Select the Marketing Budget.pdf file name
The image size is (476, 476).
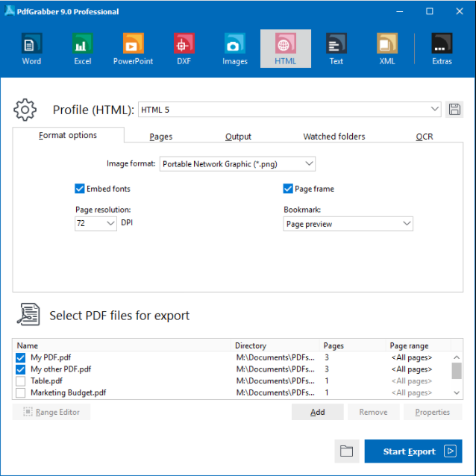pyautogui.click(x=69, y=393)
